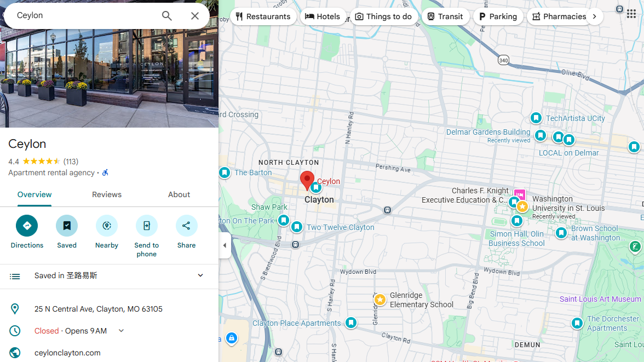Collapse the side panel arrow
The image size is (644, 362).
point(225,245)
